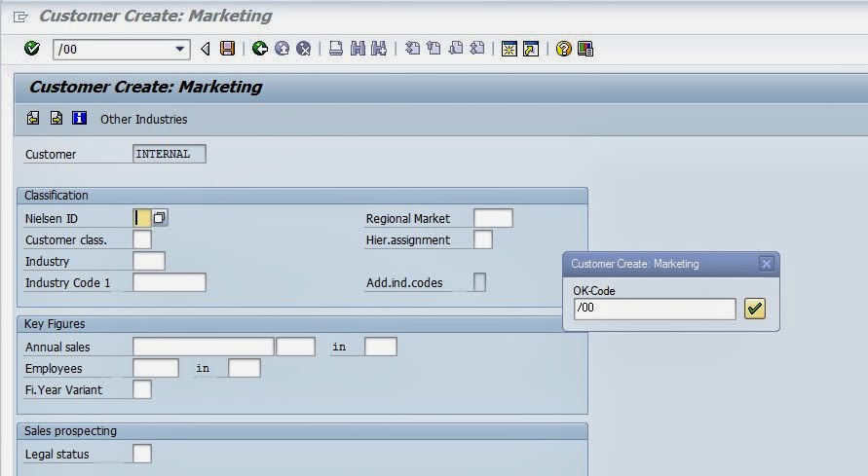Confirm OK-Code with the checkmark button

755,309
